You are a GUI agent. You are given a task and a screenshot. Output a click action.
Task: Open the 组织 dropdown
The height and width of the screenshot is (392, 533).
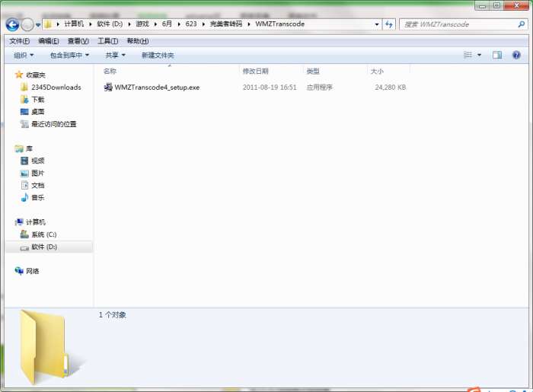(24, 55)
